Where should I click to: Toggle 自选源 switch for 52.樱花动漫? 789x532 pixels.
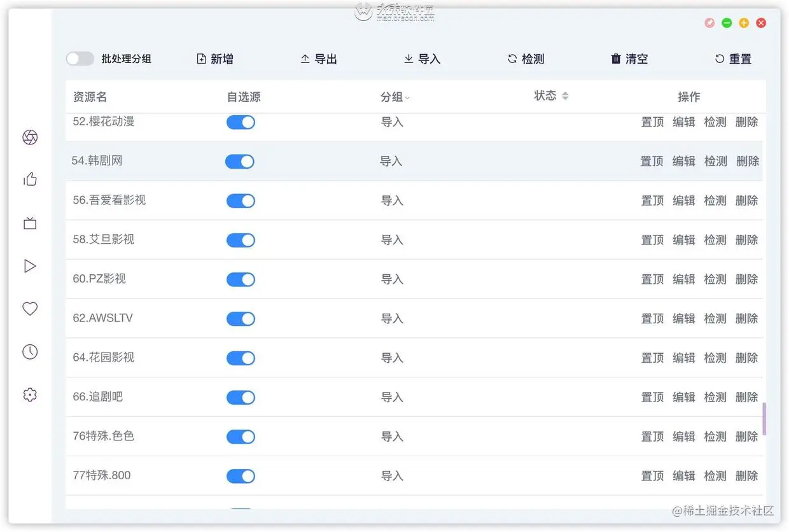tap(241, 122)
